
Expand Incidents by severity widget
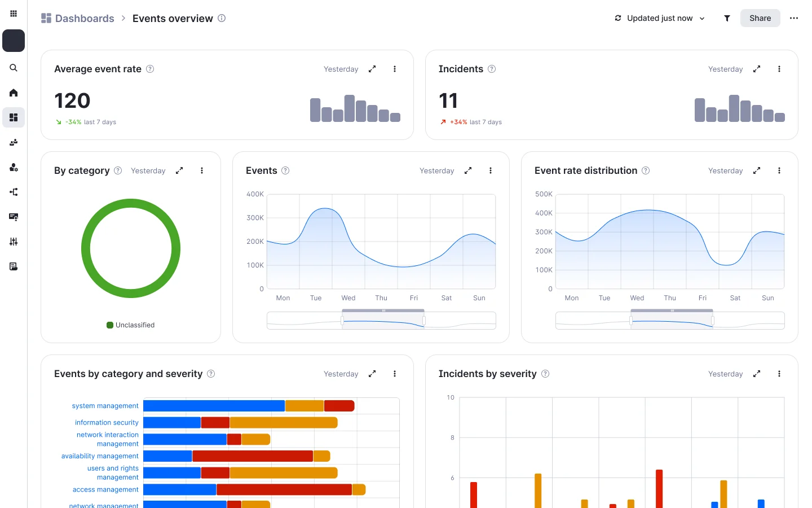757,374
